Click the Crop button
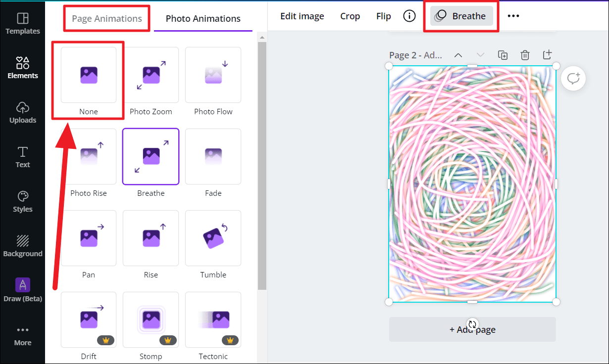 click(350, 16)
